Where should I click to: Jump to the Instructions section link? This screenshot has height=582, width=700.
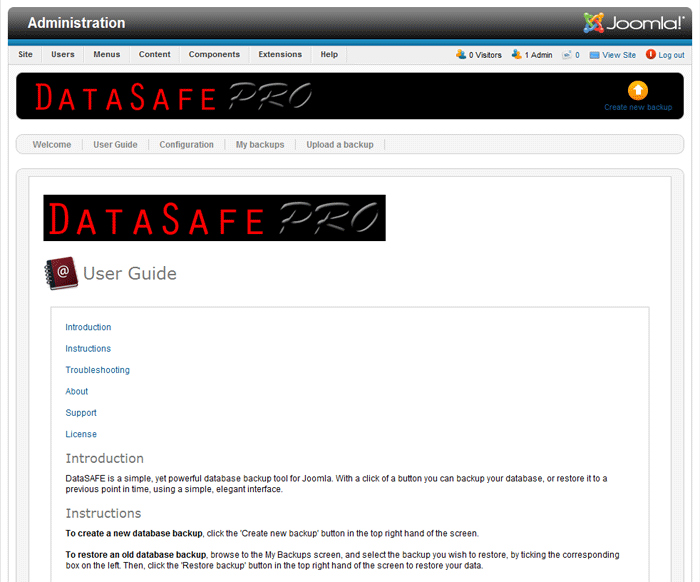point(88,349)
